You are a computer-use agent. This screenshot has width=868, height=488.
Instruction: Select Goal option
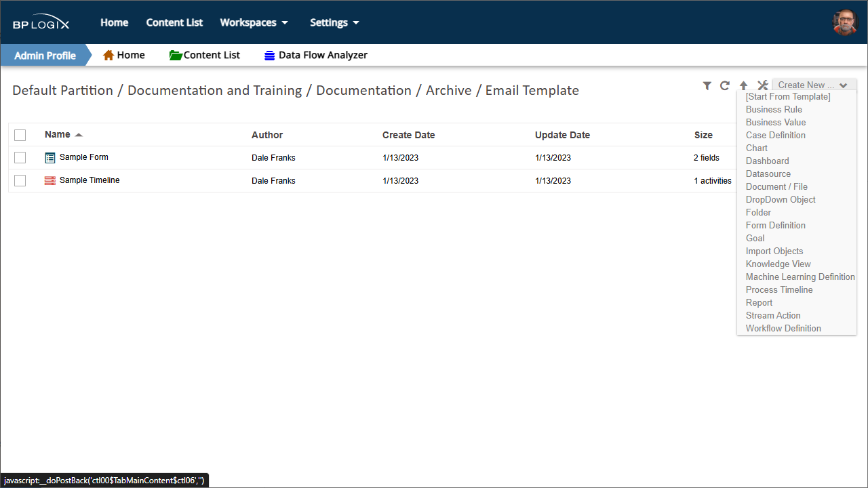click(755, 239)
